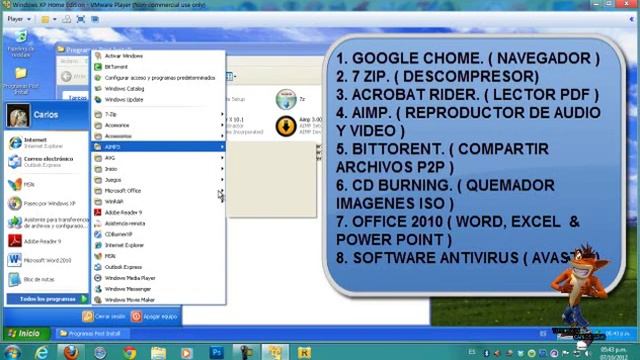The width and height of the screenshot is (640, 360).
Task: Click Apagar equipo button
Action: click(154, 316)
